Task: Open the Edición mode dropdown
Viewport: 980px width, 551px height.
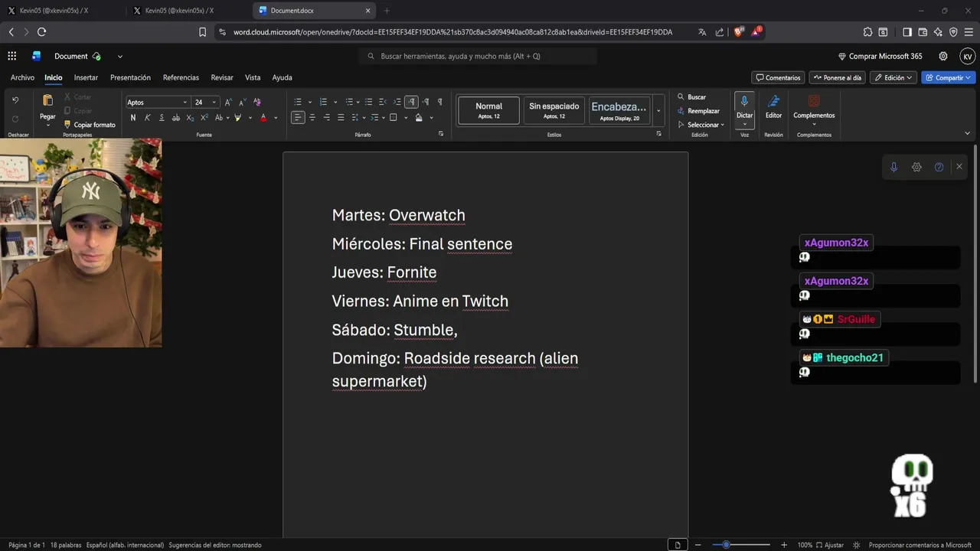Action: 893,77
